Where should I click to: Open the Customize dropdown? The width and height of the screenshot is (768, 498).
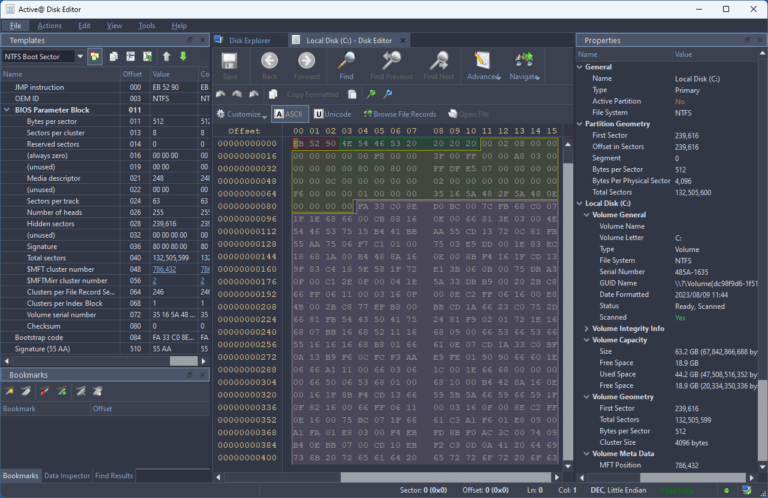(242, 114)
